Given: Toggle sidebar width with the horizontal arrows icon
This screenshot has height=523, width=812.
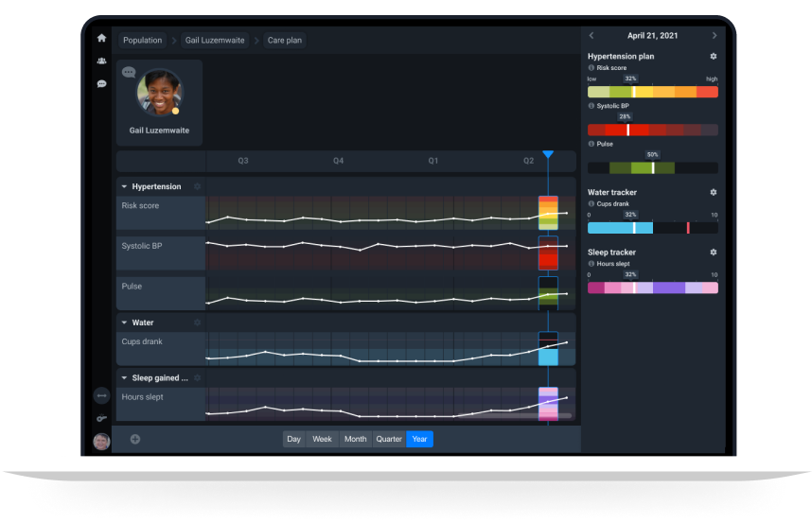Looking at the screenshot, I should 101,395.
